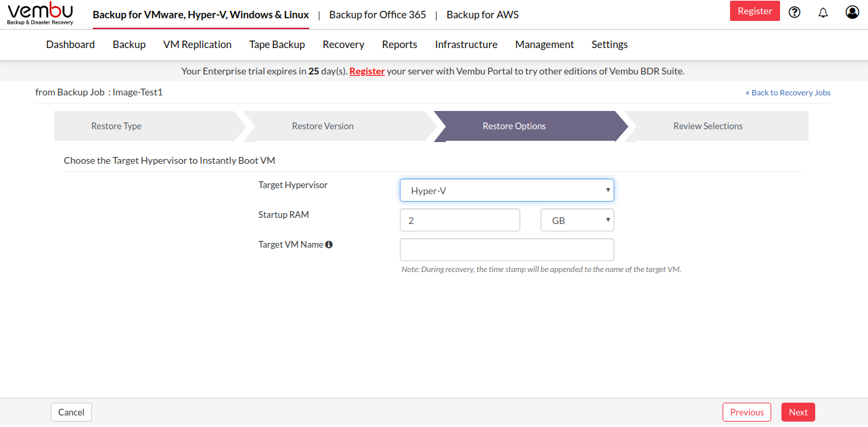868x427 pixels.
Task: Click the 'Choose the Target Hypervisor' heading text
Action: [x=169, y=160]
